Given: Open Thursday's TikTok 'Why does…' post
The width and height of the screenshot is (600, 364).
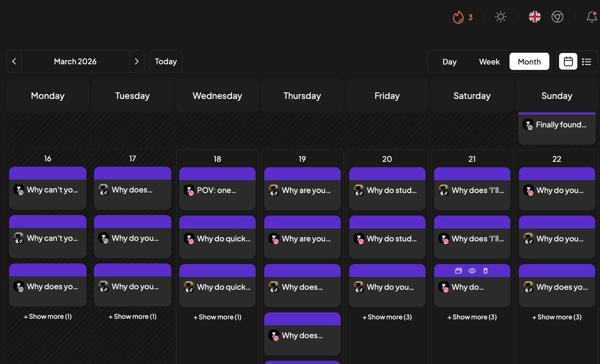Looking at the screenshot, I should click(x=302, y=286).
